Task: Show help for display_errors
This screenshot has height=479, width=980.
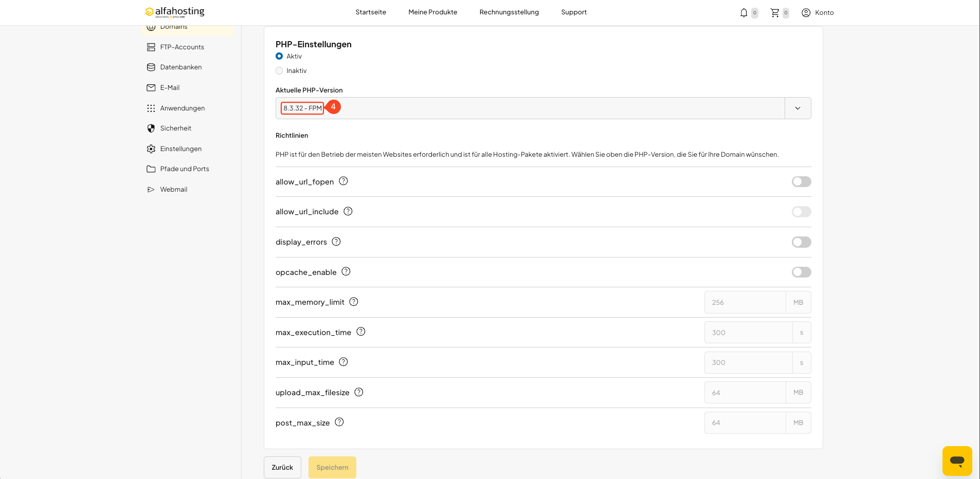Action: [x=336, y=241]
